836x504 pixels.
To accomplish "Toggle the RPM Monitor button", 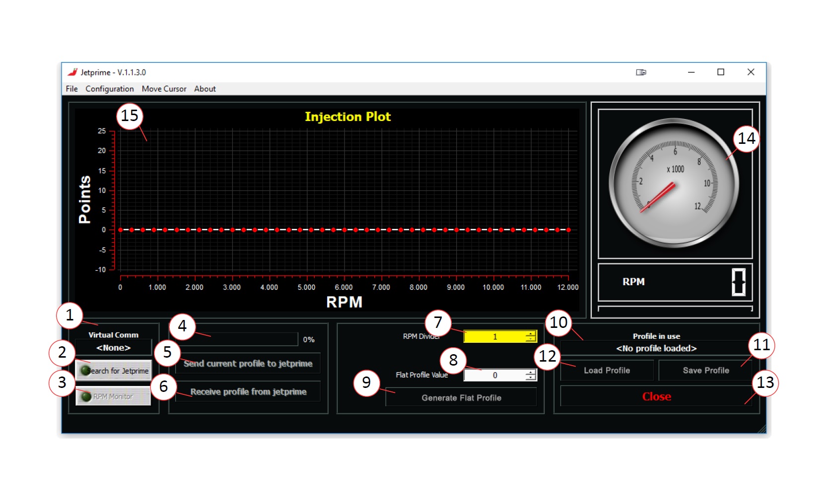I will pyautogui.click(x=113, y=396).
